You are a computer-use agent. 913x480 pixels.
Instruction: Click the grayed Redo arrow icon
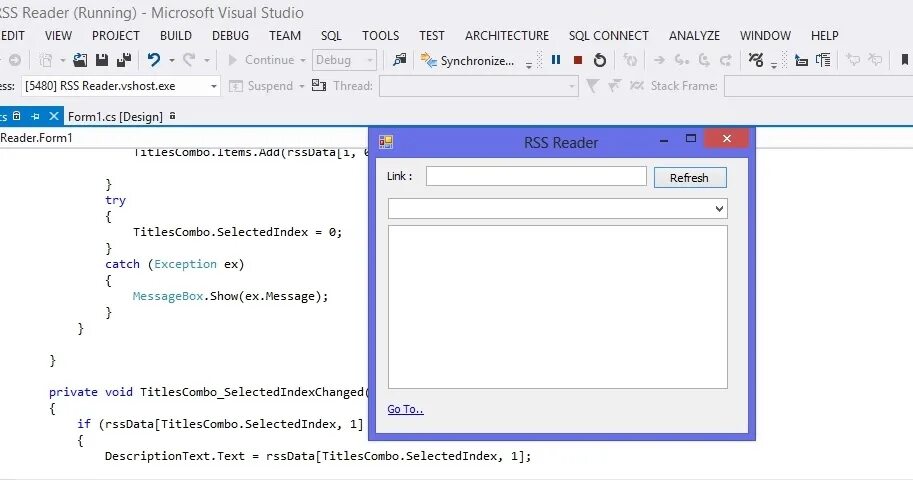pyautogui.click(x=189, y=60)
